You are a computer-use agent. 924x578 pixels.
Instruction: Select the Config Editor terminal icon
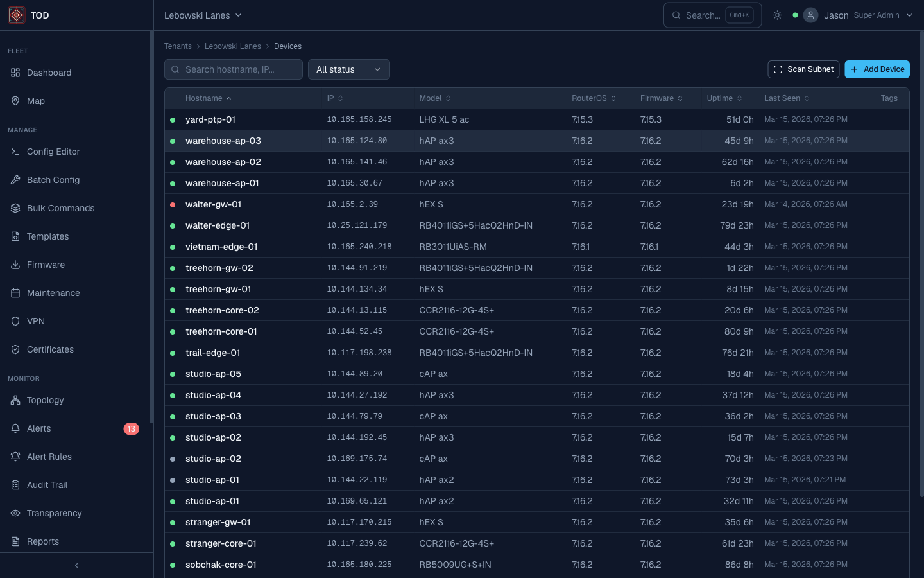(x=15, y=152)
